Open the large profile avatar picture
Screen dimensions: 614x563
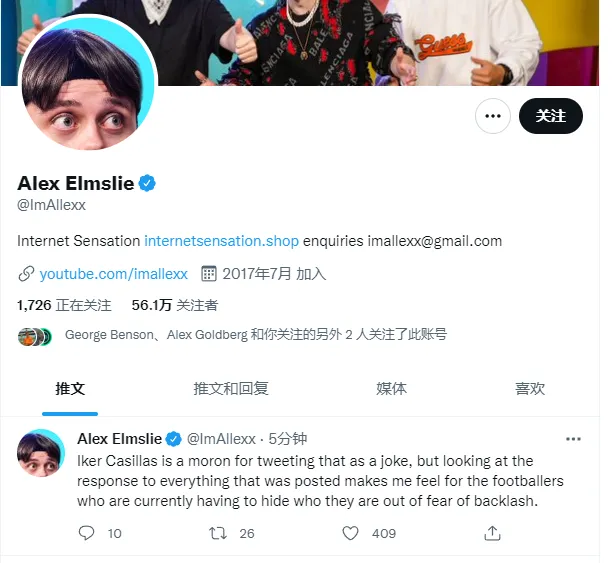(x=88, y=83)
